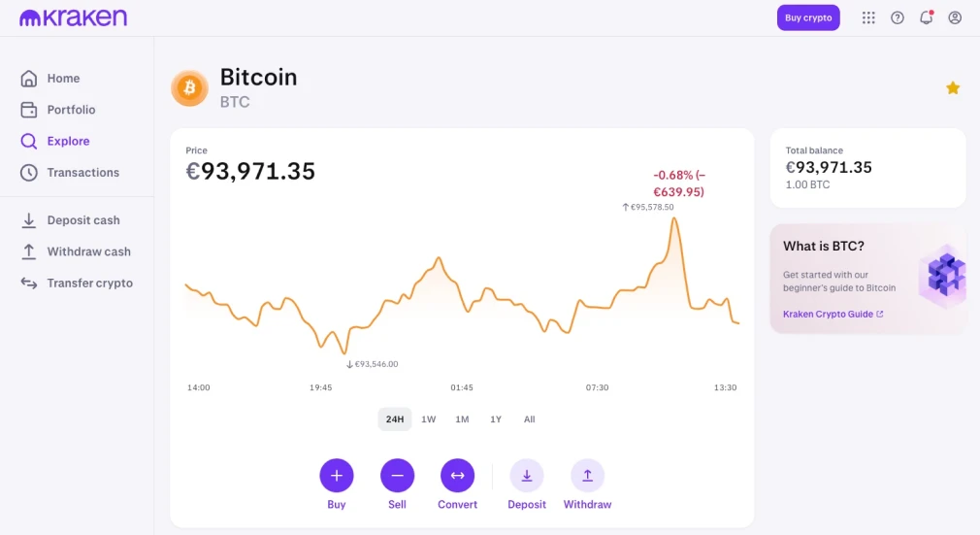This screenshot has width=980, height=535.
Task: Go to Portfolio in the sidebar
Action: point(71,110)
